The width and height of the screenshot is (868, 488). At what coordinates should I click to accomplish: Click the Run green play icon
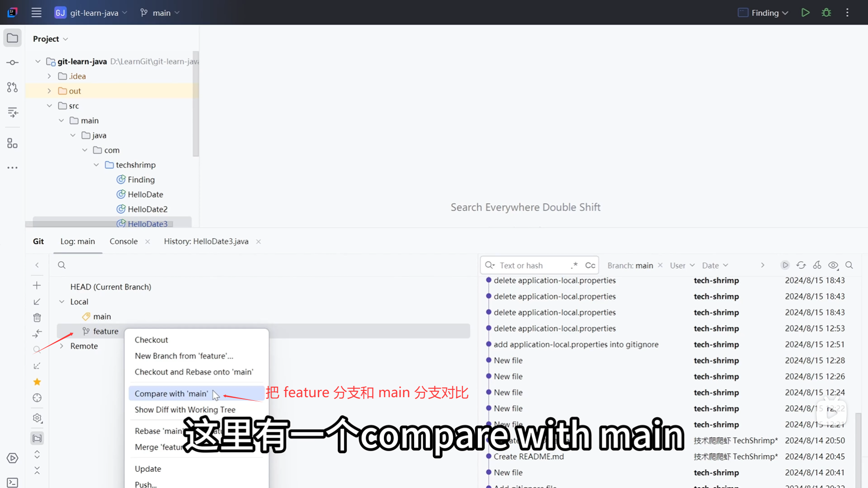[805, 13]
